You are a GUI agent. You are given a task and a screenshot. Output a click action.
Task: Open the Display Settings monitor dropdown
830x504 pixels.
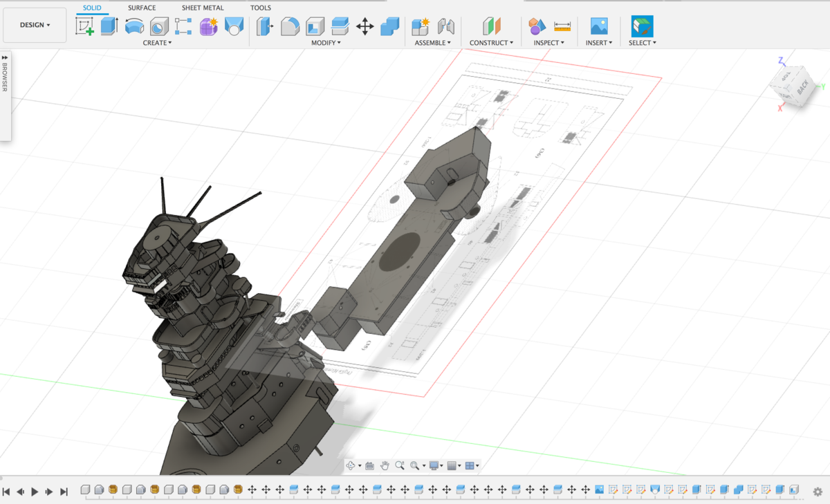coord(436,466)
